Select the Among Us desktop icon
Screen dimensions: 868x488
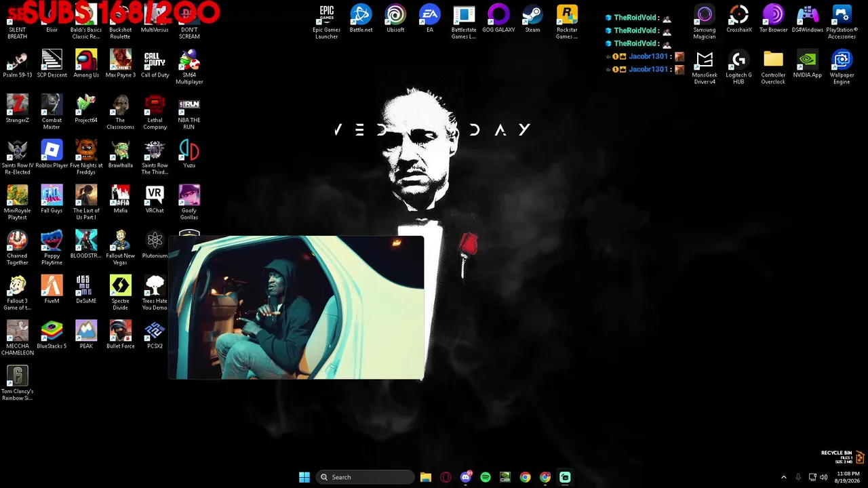[x=86, y=64]
